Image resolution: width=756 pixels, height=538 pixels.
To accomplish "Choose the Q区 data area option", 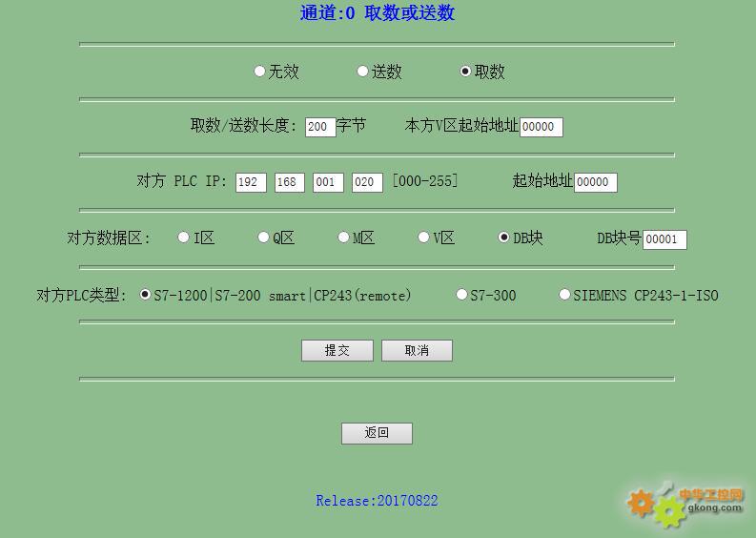I will [263, 238].
